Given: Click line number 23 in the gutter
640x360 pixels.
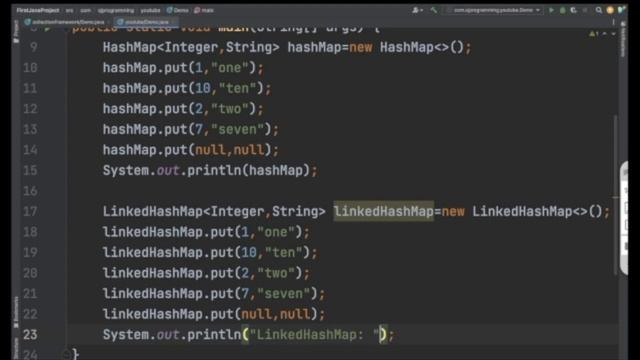Looking at the screenshot, I should (x=30, y=335).
